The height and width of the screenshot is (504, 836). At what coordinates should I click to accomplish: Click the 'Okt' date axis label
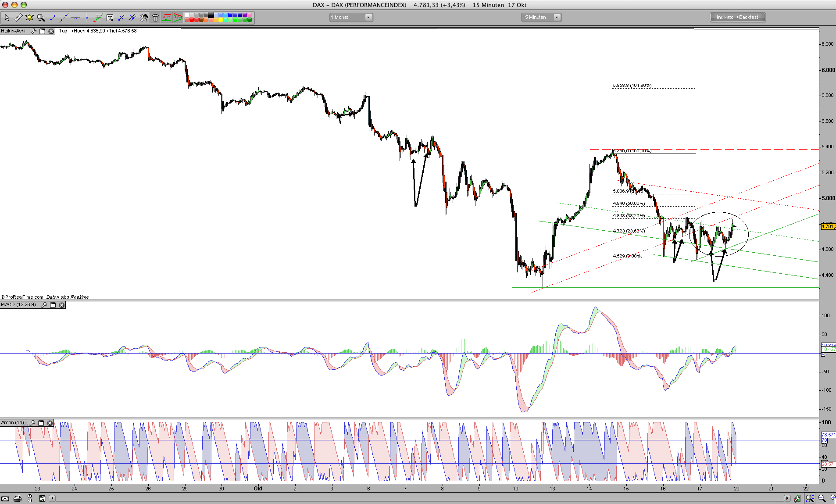tap(258, 489)
